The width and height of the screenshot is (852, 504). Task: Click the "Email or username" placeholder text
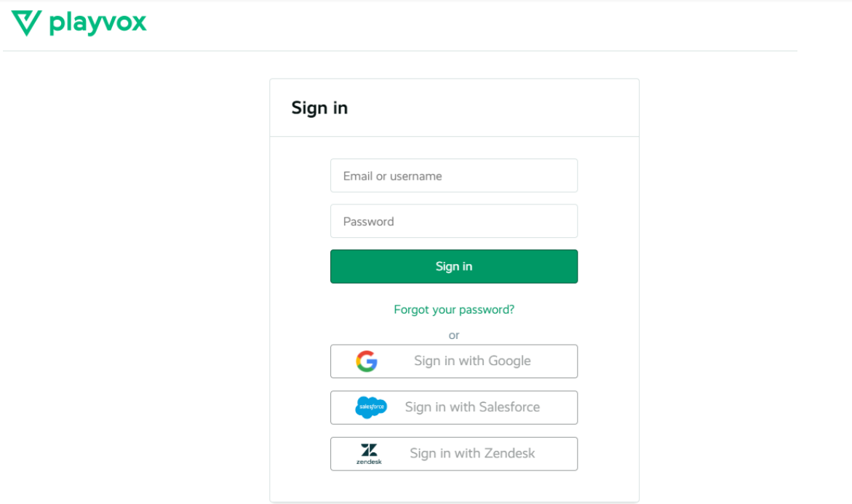[392, 176]
